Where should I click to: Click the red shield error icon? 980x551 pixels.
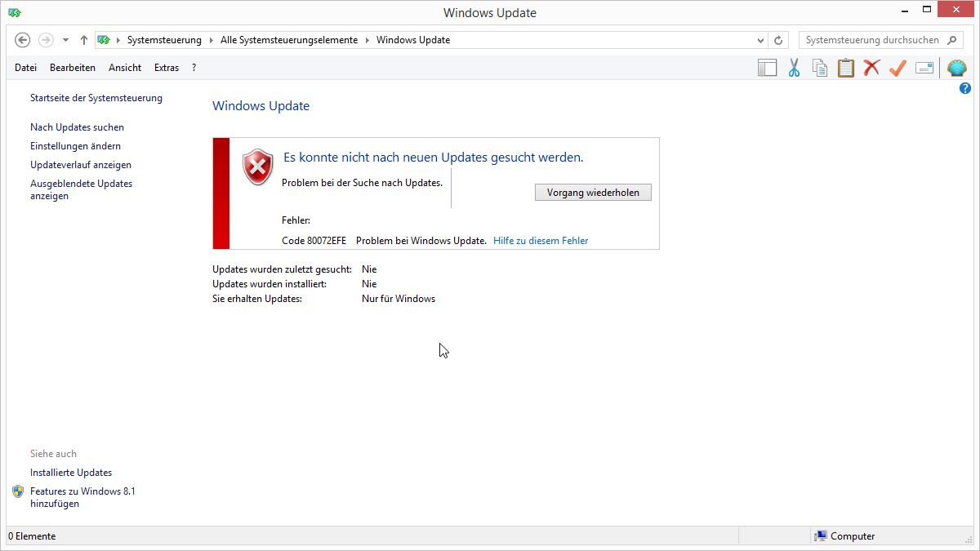coord(258,167)
